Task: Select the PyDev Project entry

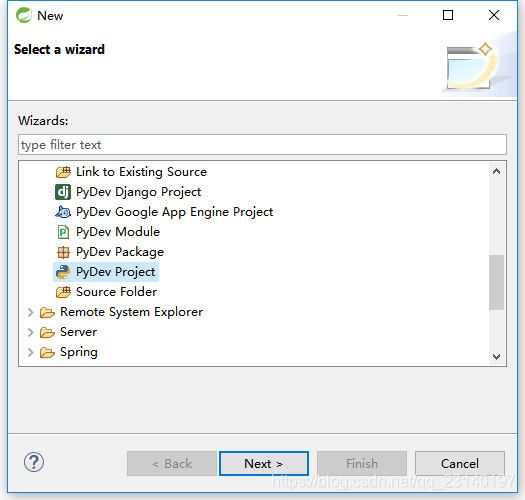Action: [x=116, y=272]
